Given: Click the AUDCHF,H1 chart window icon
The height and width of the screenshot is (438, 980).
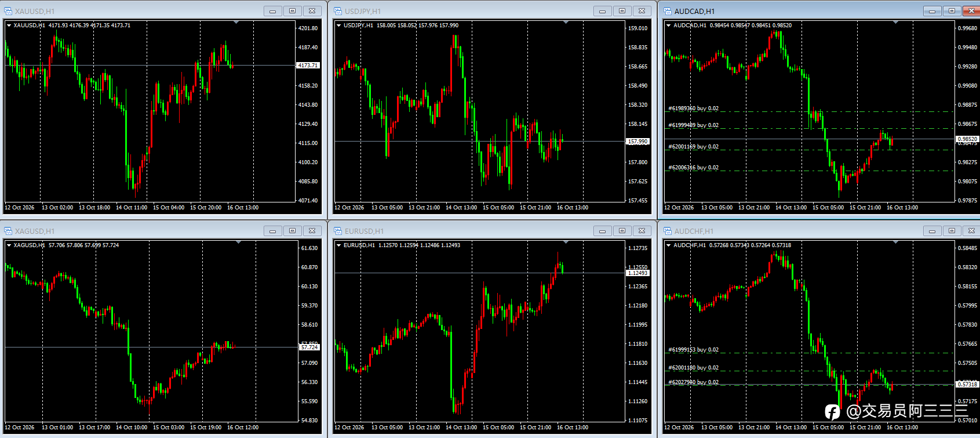Looking at the screenshot, I should point(668,231).
